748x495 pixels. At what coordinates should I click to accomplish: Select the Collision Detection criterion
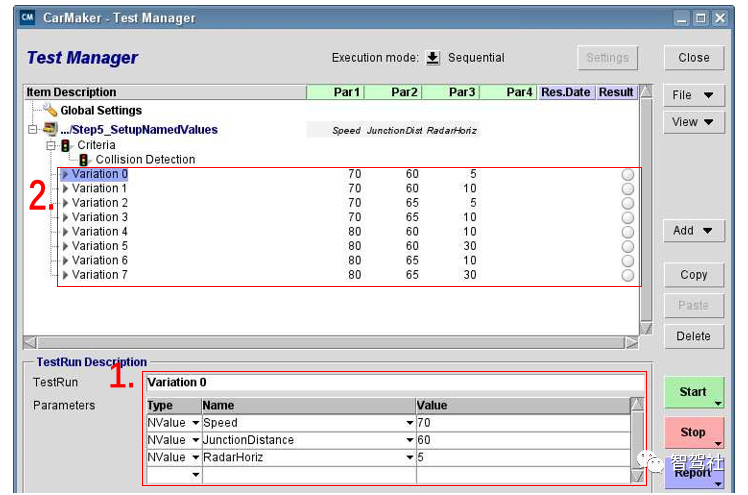point(145,159)
